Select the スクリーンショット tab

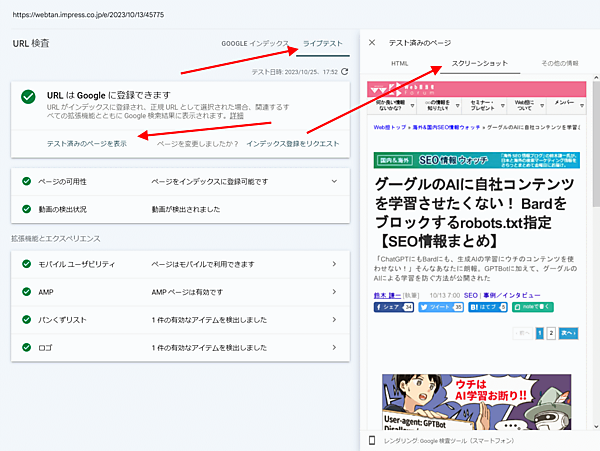[x=480, y=63]
